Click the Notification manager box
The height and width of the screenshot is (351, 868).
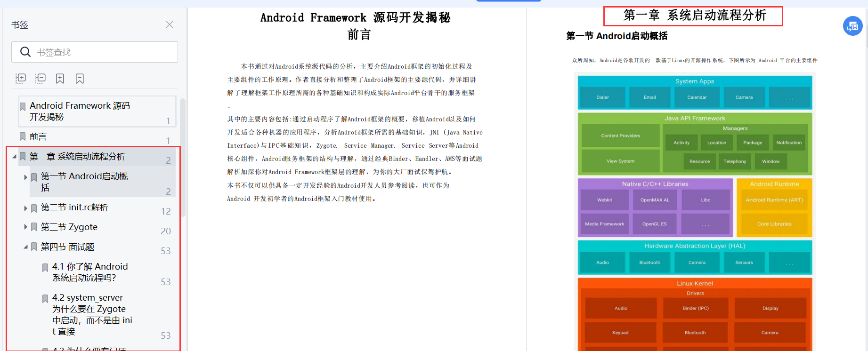point(789,143)
